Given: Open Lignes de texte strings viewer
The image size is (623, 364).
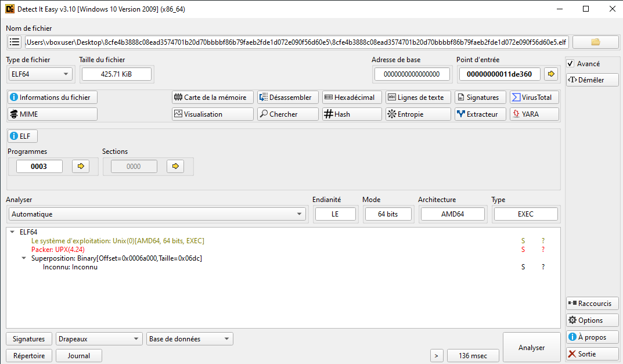Looking at the screenshot, I should click(418, 98).
